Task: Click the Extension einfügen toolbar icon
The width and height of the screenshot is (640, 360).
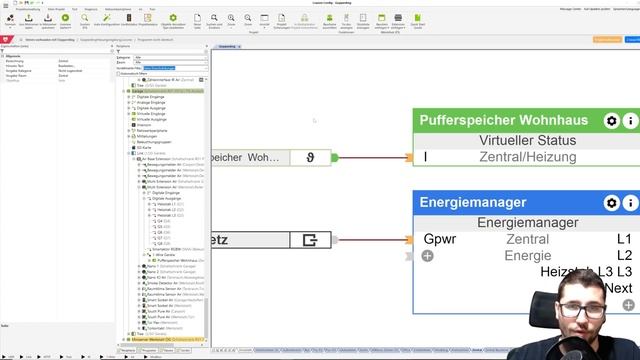Action: point(398,18)
